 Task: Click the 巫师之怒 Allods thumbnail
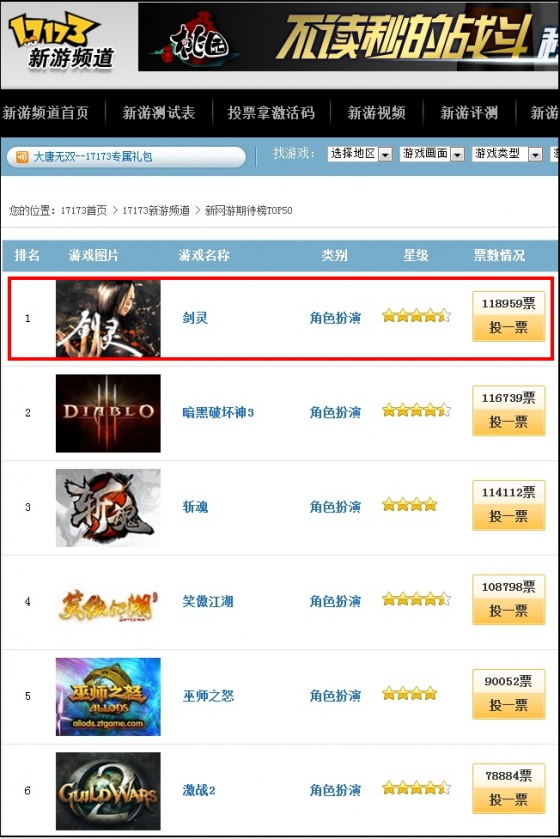tap(108, 697)
